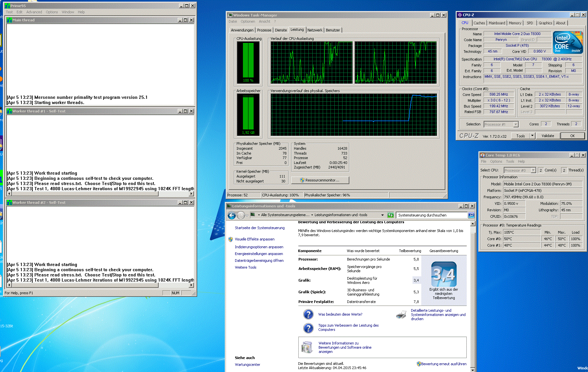Refresh the Leistungsinformationen address bar

pyautogui.click(x=390, y=215)
